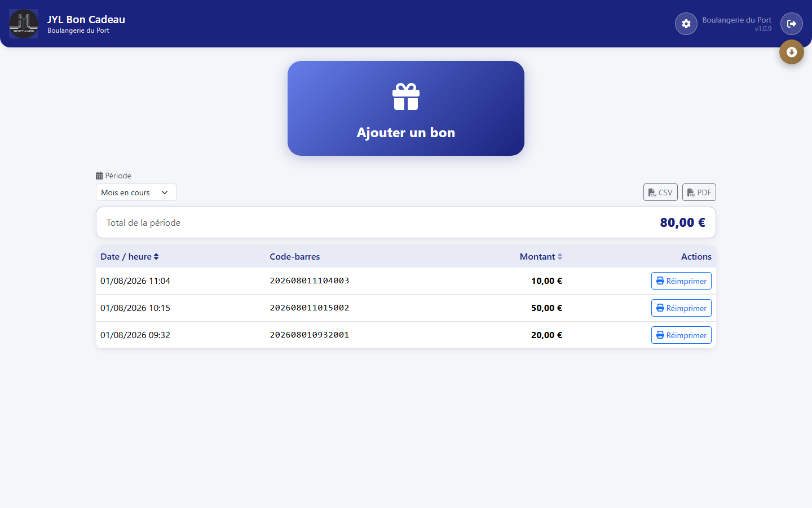The image size is (812, 508).
Task: Click the date 01/08/2026 09:32
Action: pyautogui.click(x=135, y=335)
